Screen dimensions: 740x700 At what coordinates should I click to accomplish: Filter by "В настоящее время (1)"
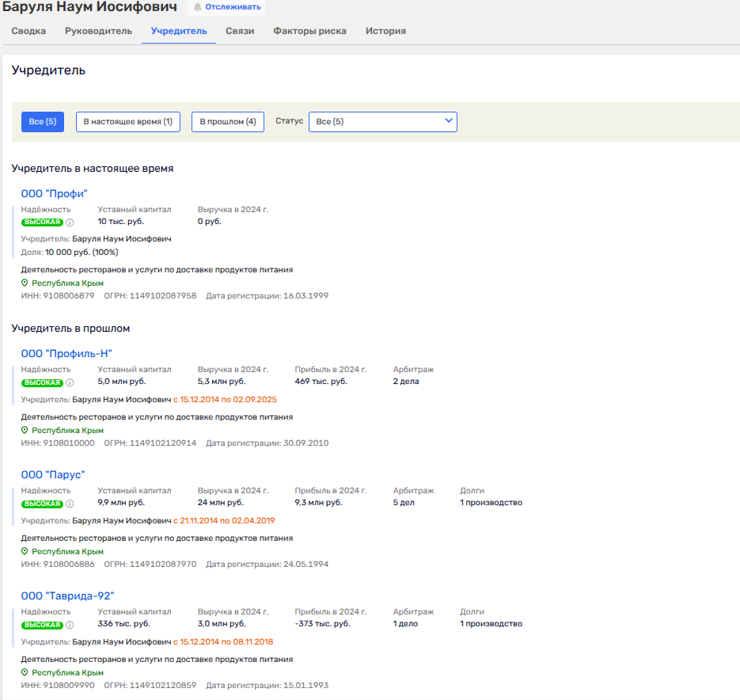pos(127,122)
